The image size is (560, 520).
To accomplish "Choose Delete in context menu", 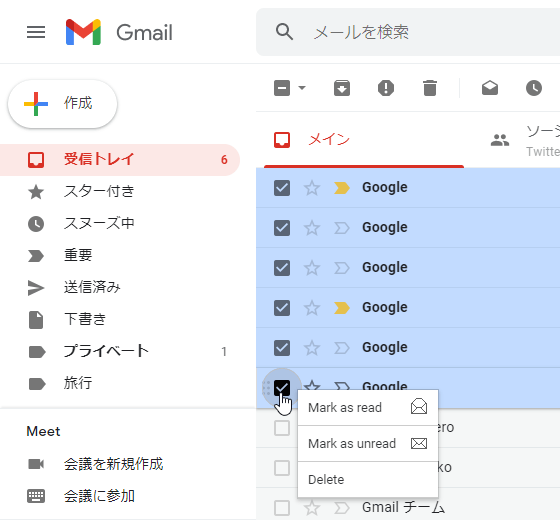I will 368,480.
